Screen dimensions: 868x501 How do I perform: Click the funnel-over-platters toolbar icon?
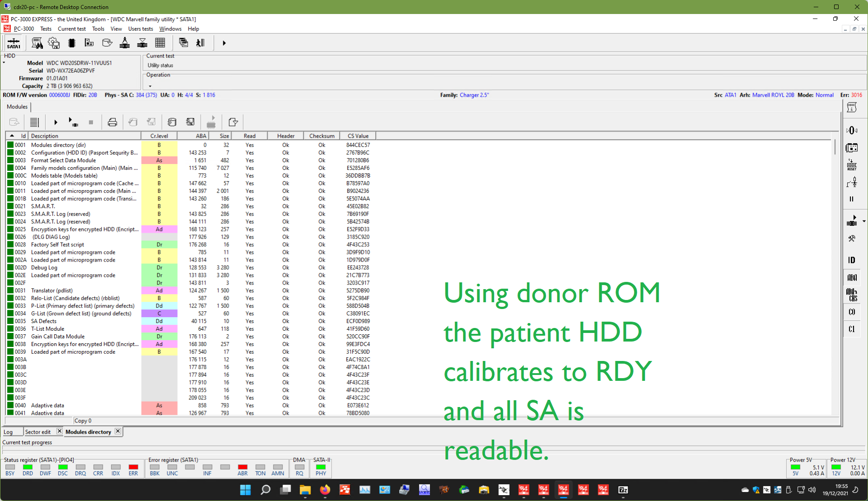(142, 43)
